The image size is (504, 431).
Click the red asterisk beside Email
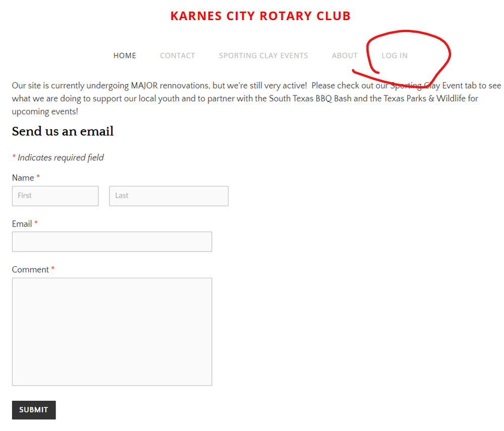point(36,222)
